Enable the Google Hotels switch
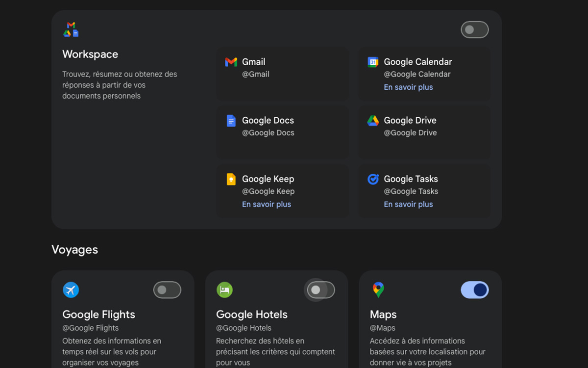 (x=320, y=290)
